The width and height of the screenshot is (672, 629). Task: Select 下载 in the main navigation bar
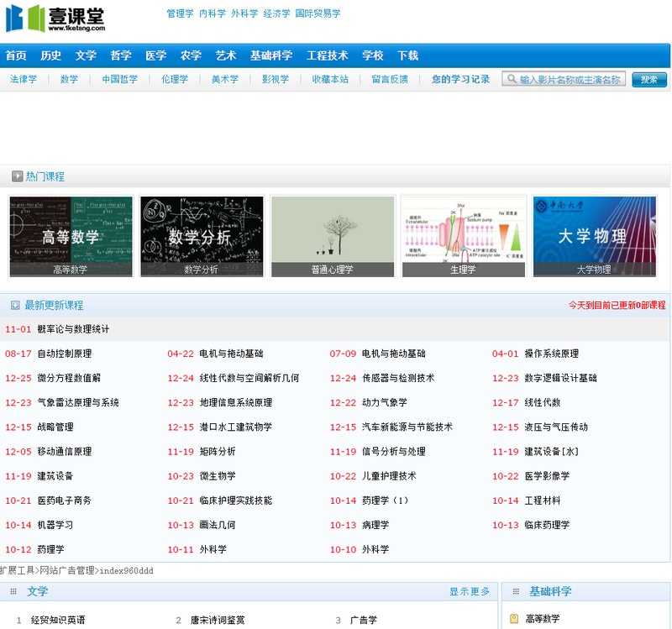click(x=408, y=55)
